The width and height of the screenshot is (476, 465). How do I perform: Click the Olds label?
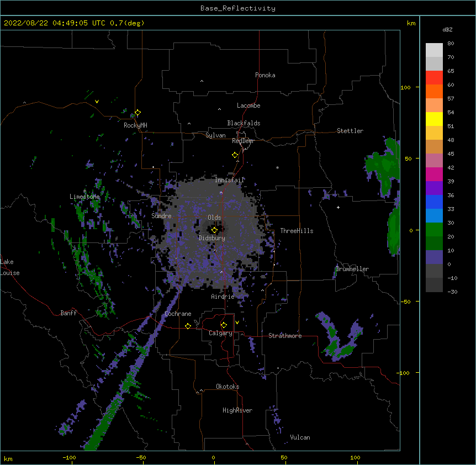tap(214, 218)
